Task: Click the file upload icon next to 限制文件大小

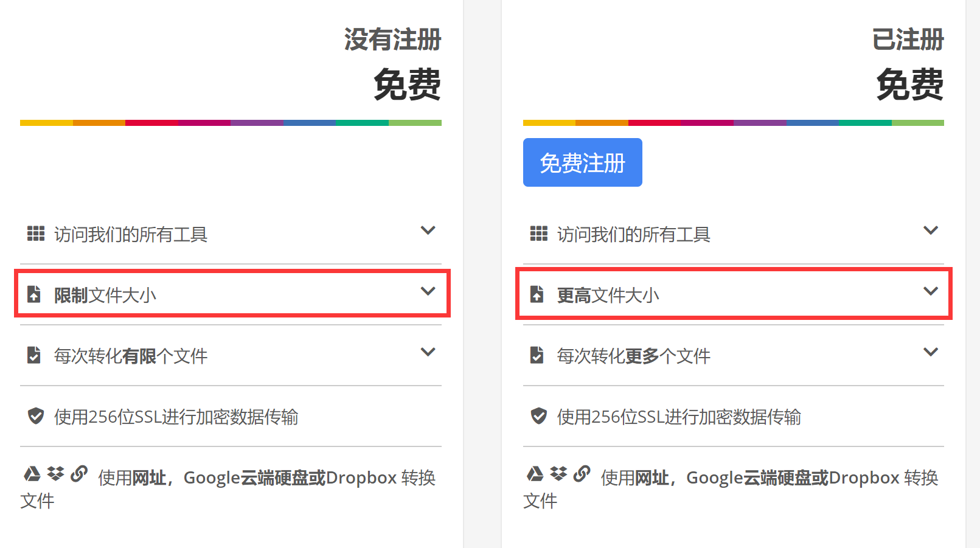Action: point(35,295)
